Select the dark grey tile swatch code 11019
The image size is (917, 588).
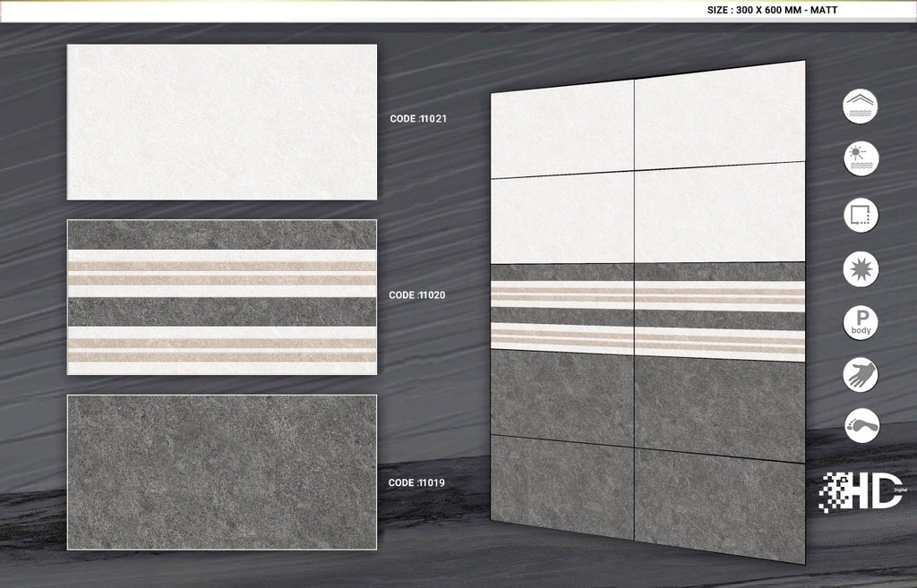222,473
